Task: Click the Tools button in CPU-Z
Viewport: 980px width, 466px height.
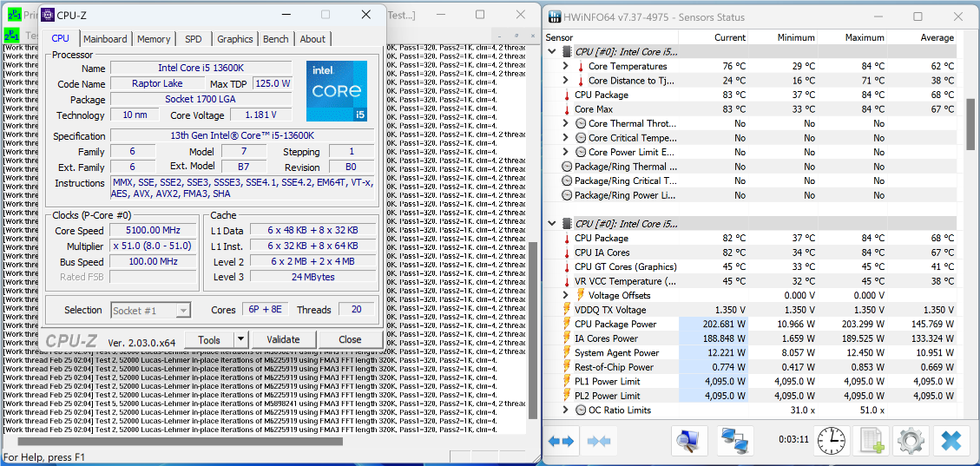Action: point(209,340)
